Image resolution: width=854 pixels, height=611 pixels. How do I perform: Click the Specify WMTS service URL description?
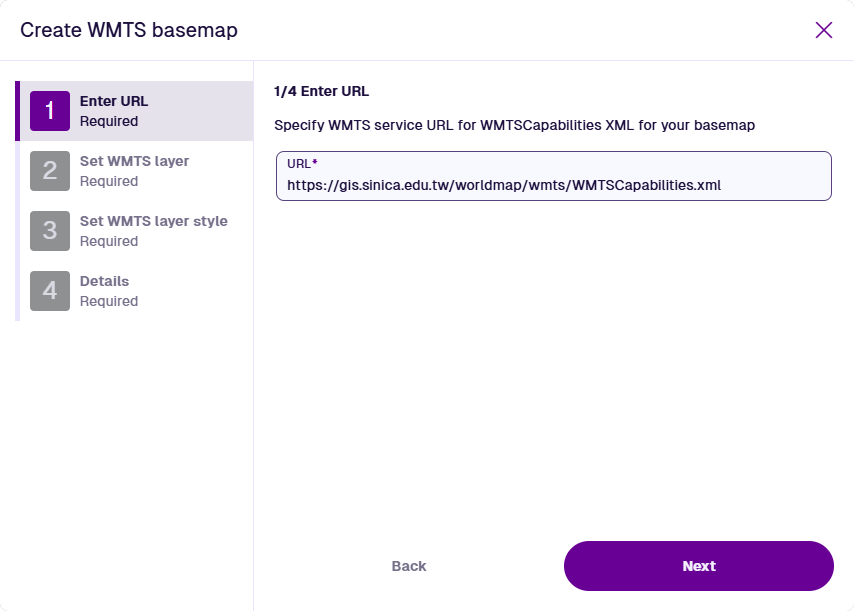click(x=514, y=125)
